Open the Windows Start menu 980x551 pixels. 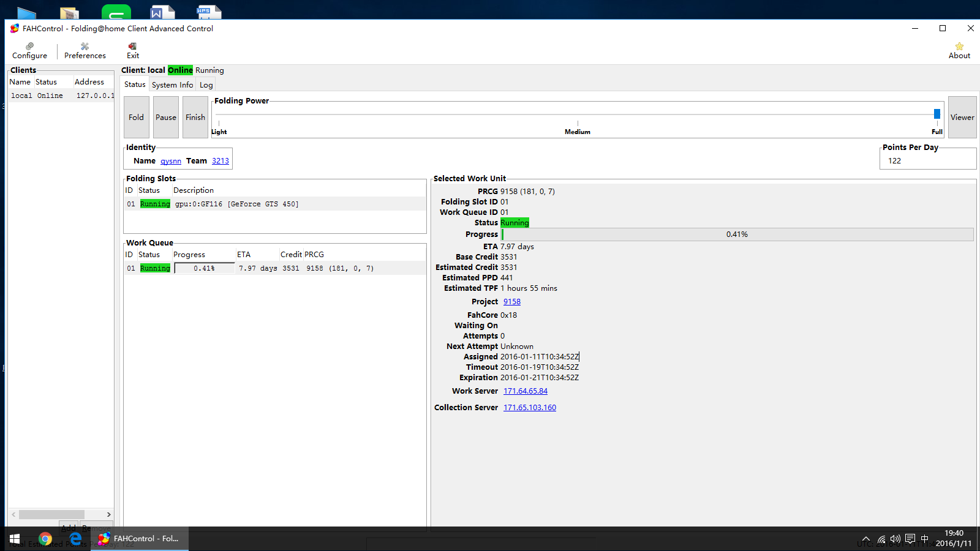click(15, 539)
